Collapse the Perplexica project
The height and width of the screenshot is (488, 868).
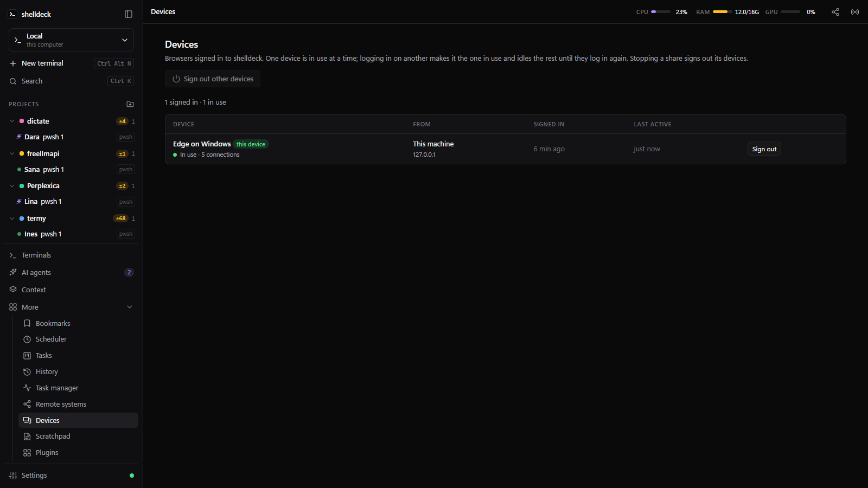coord(12,186)
